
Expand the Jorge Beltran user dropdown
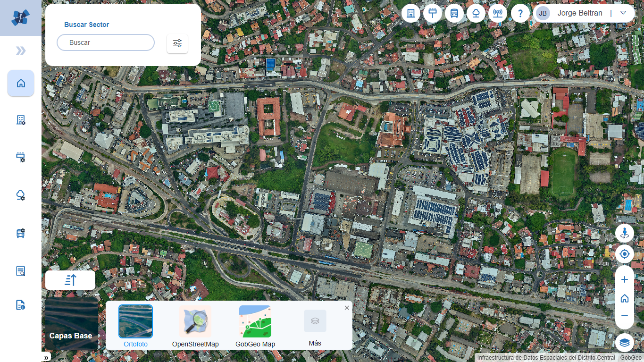point(623,13)
